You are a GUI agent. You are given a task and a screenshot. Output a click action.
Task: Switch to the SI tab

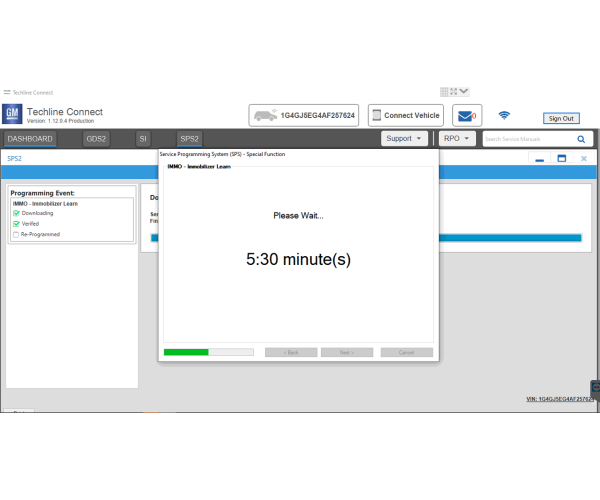(143, 139)
